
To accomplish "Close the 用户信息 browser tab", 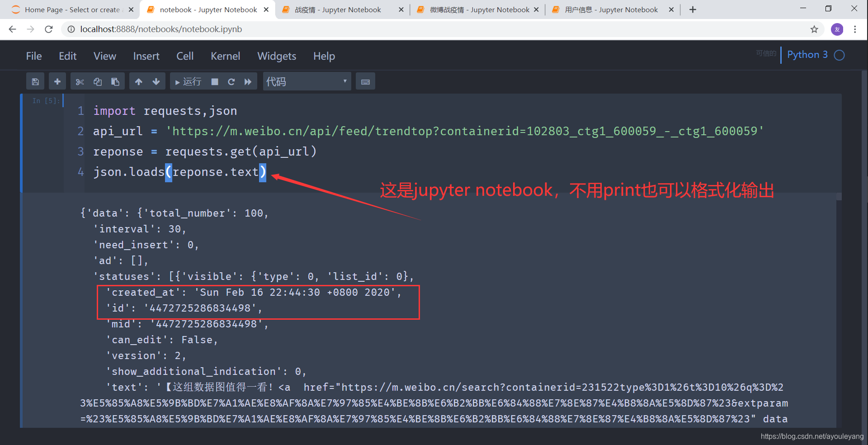I will pos(671,9).
